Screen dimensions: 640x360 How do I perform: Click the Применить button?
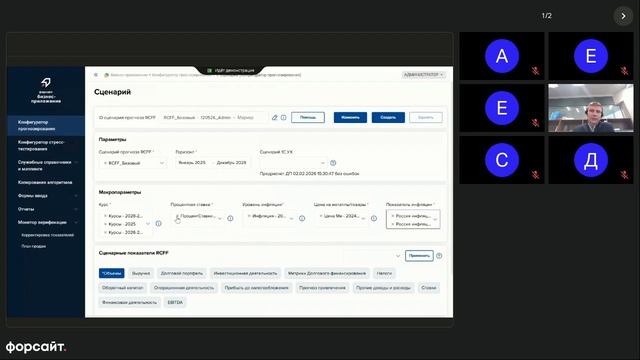click(419, 256)
